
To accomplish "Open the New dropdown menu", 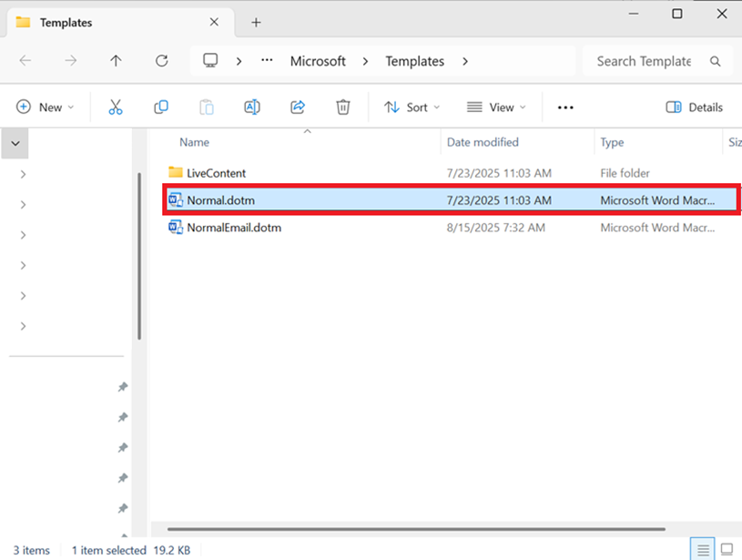I will pos(46,107).
